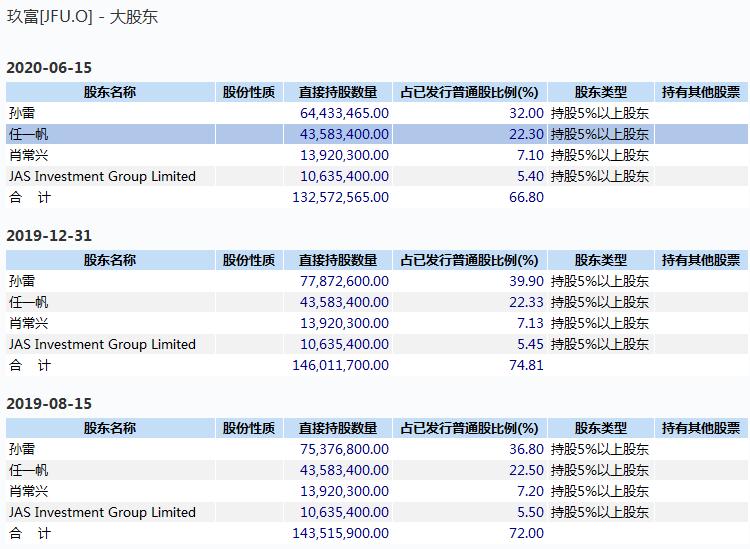This screenshot has height=549, width=750.
Task: Click JAS Investment Group Limited in 2020 table
Action: click(102, 176)
